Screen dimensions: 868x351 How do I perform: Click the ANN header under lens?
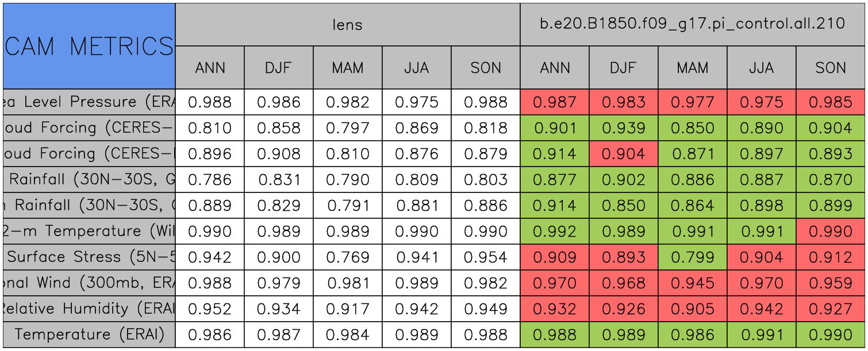210,68
